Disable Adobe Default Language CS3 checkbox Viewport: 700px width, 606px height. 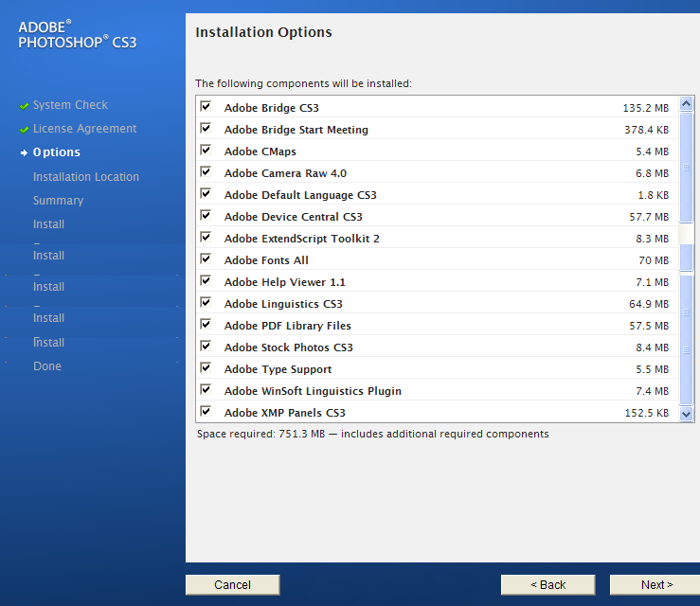(206, 194)
